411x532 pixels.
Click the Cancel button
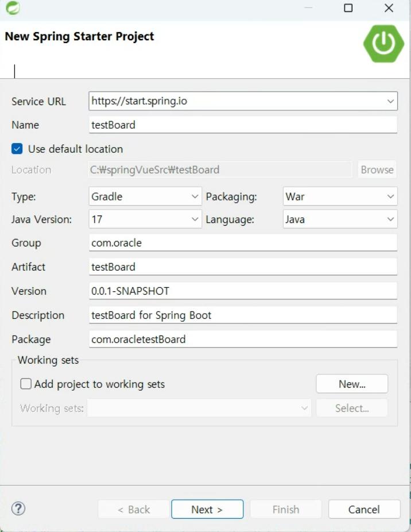click(x=364, y=509)
